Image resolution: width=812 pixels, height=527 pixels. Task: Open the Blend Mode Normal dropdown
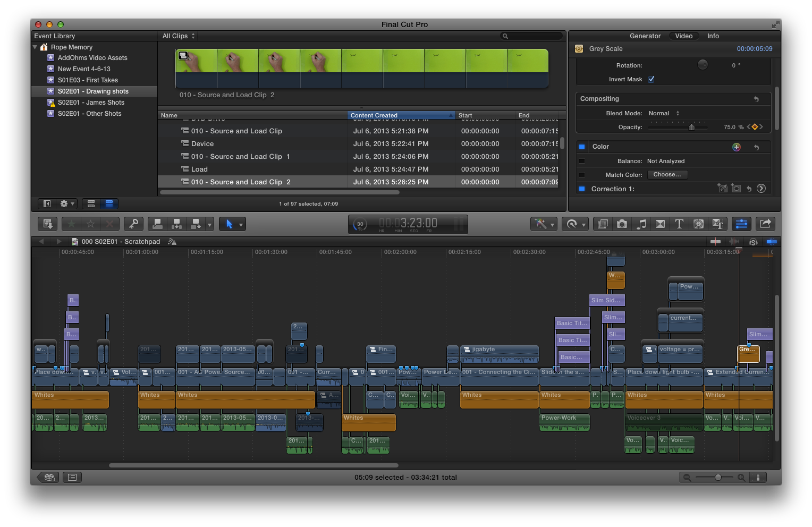(x=664, y=113)
